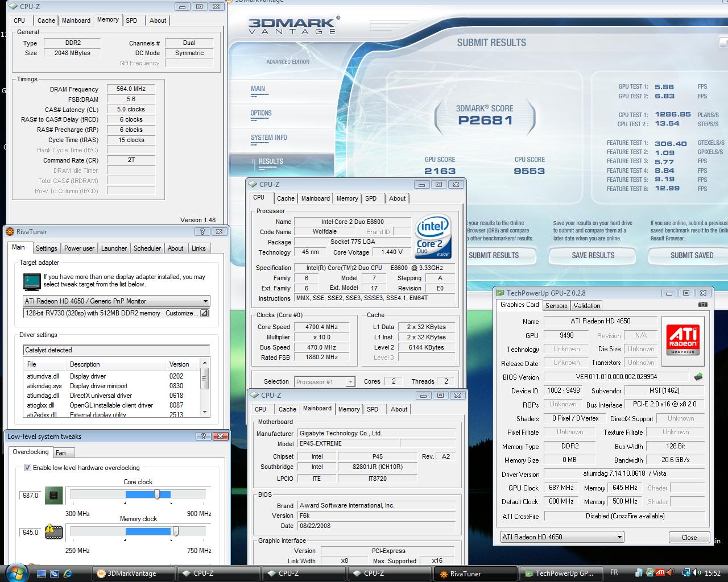Click the 15:52 system clock

[x=713, y=573]
